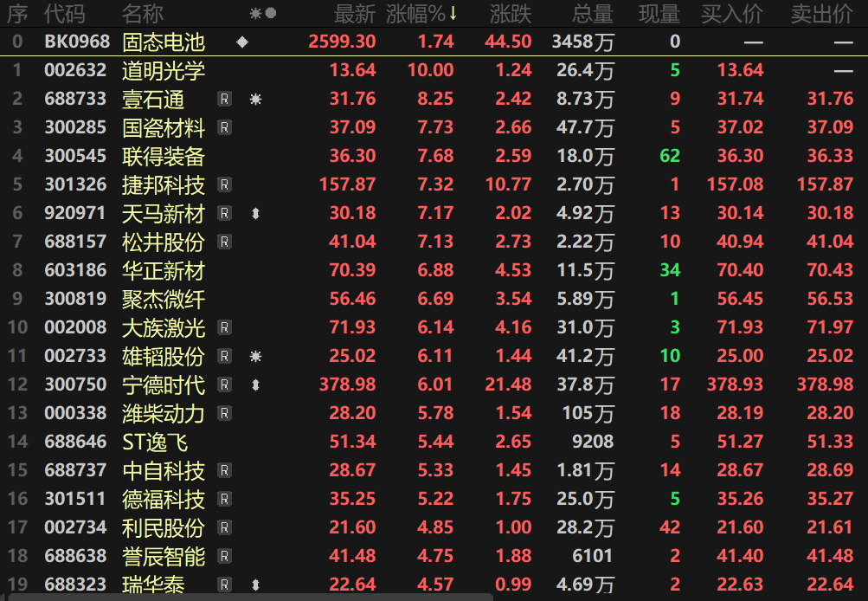
Task: Select stock 德福科技
Action: (164, 499)
